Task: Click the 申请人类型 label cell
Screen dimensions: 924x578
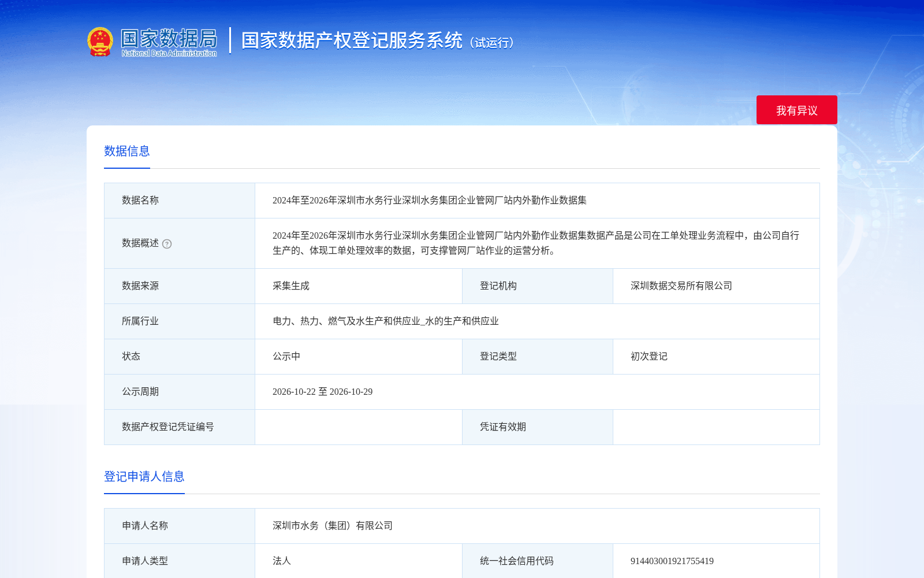Action: tap(180, 561)
